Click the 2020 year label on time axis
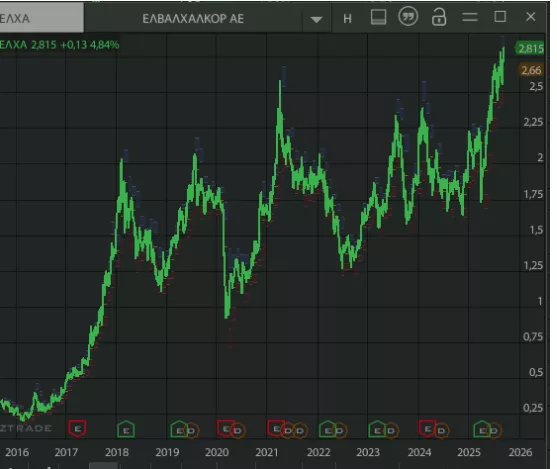This screenshot has width=557, height=469. [217, 452]
